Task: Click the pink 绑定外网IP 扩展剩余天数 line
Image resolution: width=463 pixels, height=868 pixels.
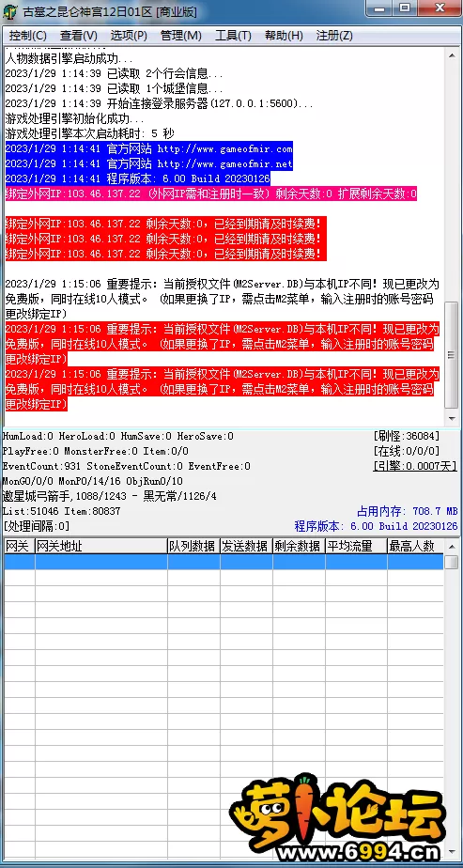Action: (210, 194)
